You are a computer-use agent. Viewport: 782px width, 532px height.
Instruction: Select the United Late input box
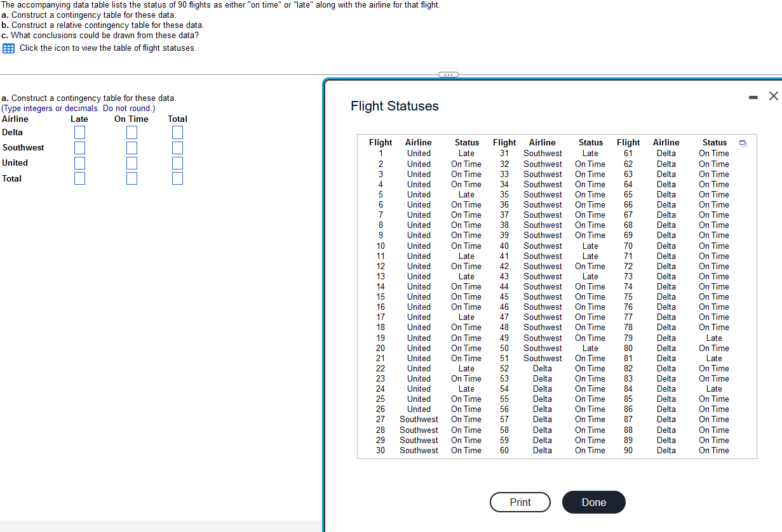tap(79, 163)
